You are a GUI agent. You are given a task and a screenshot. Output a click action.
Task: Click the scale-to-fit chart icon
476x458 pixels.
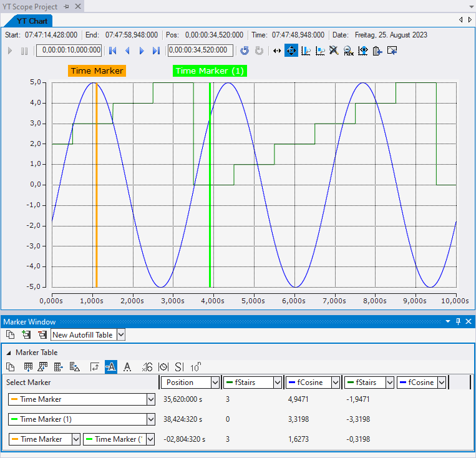(362, 51)
